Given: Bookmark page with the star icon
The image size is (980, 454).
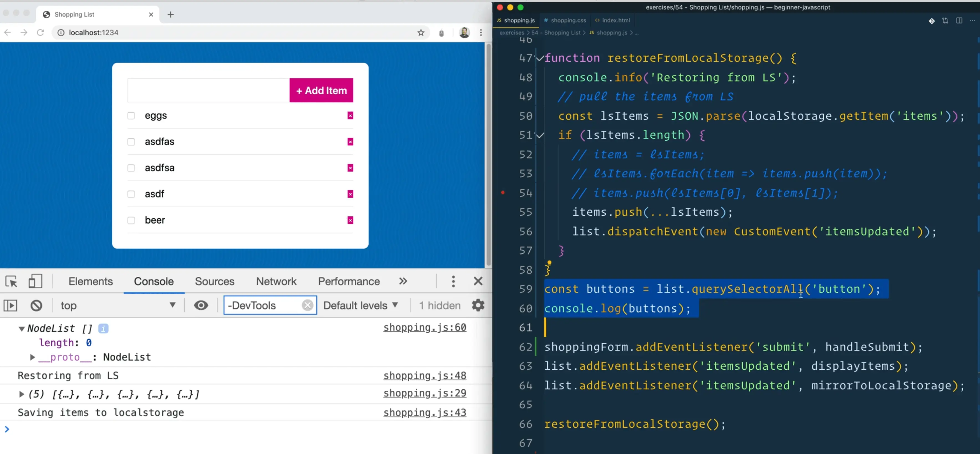Looking at the screenshot, I should (421, 33).
